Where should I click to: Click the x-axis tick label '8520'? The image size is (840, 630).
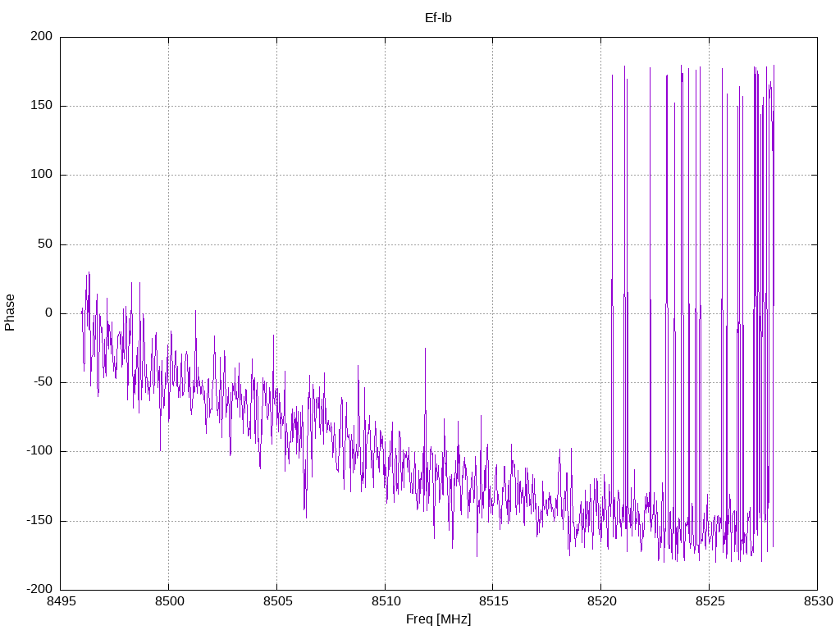(601, 601)
